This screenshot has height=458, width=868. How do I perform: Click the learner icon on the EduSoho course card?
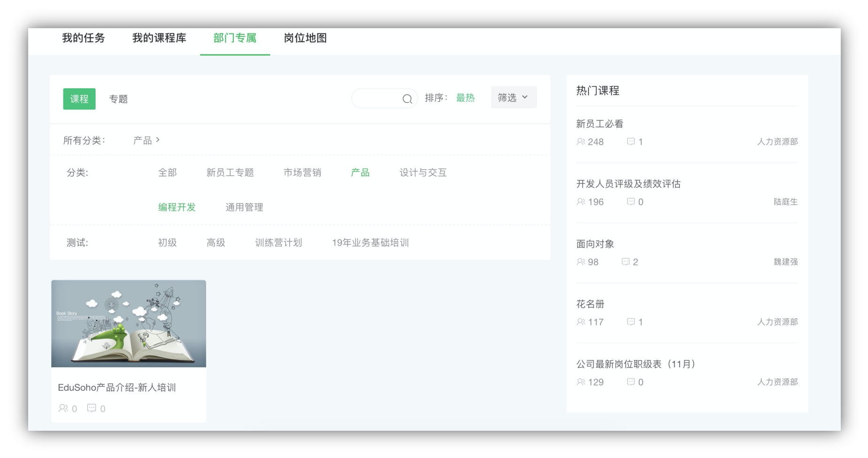(x=63, y=408)
